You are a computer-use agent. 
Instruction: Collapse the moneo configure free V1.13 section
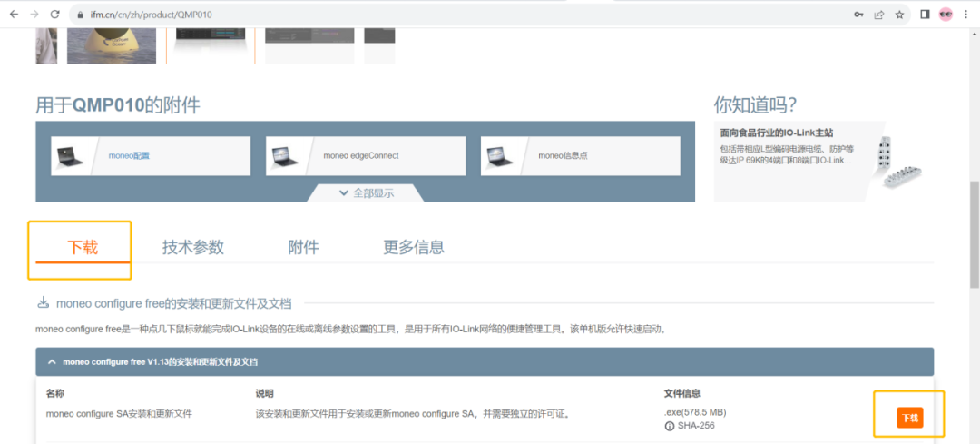pos(51,361)
